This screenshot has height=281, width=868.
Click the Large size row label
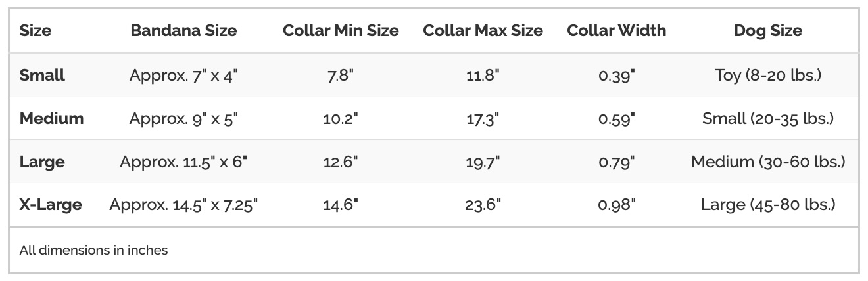pyautogui.click(x=42, y=162)
